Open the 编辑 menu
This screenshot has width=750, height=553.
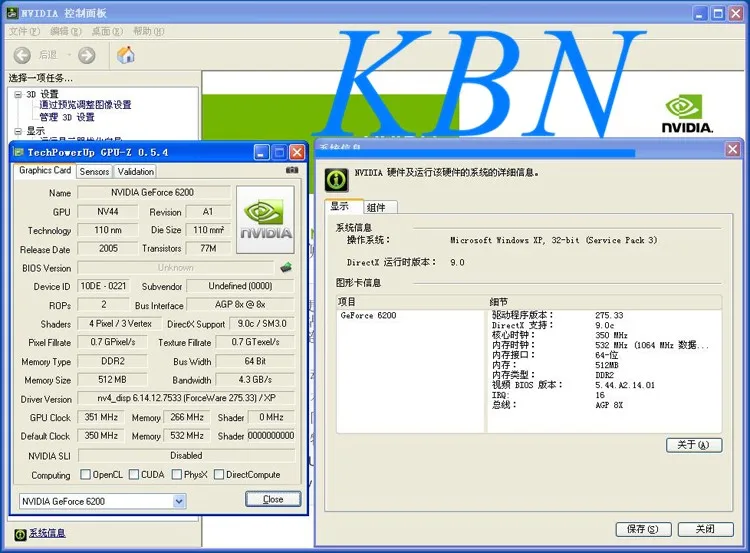tap(66, 32)
